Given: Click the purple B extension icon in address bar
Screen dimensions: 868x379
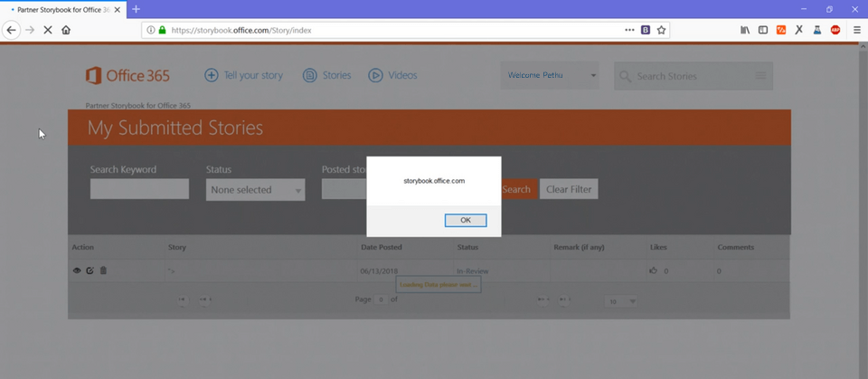Looking at the screenshot, I should point(646,30).
